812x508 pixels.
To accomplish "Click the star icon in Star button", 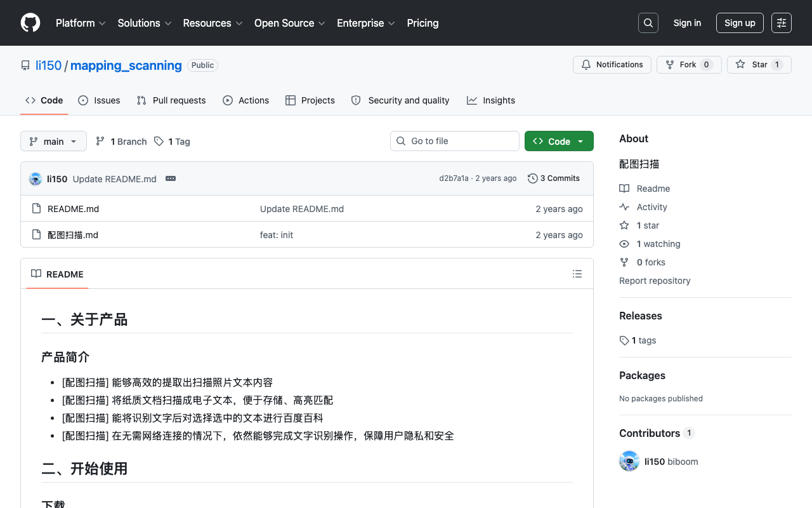I will click(x=740, y=65).
